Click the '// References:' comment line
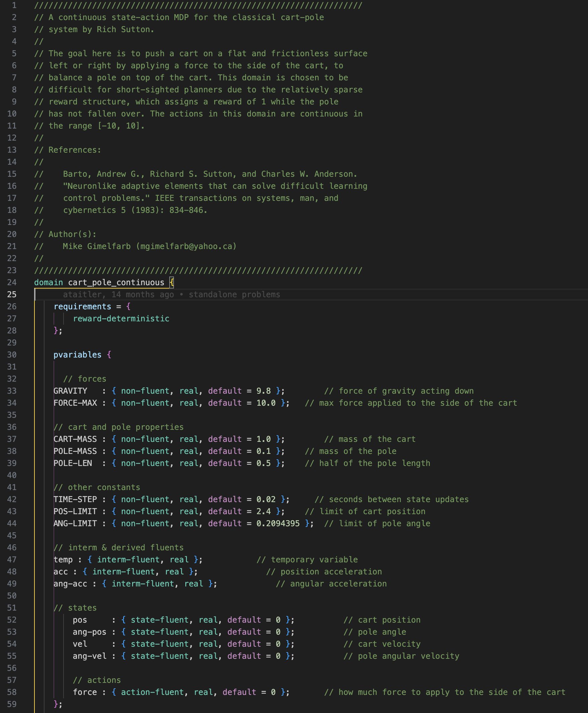This screenshot has width=588, height=713. [68, 150]
